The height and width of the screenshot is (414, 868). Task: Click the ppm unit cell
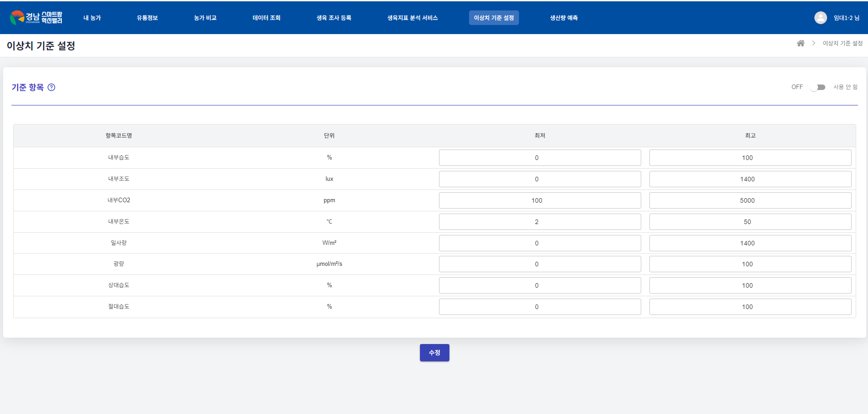[x=329, y=200]
